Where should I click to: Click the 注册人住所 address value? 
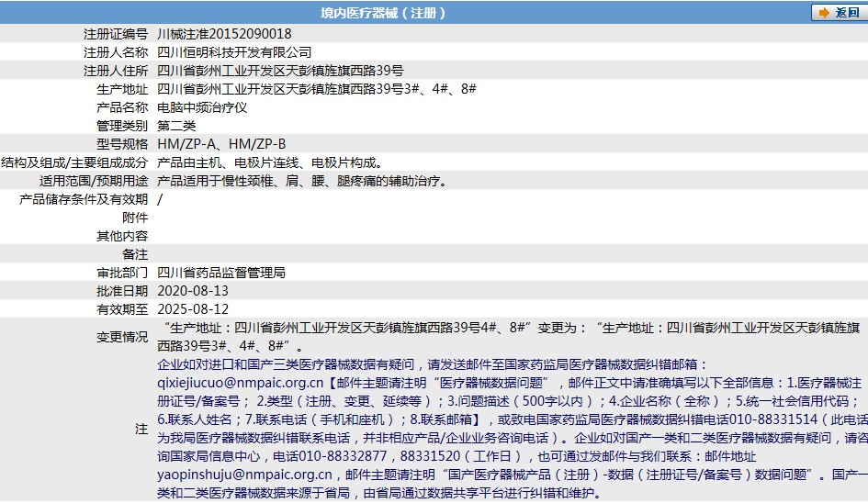(280, 71)
